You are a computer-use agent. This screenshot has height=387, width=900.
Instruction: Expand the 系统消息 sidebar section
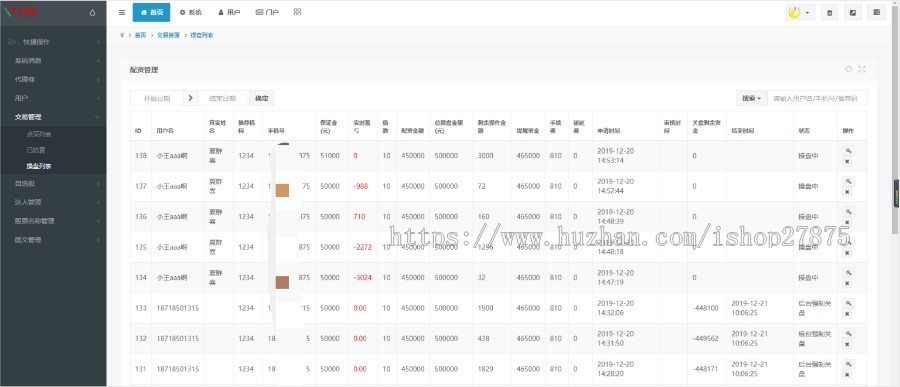53,60
